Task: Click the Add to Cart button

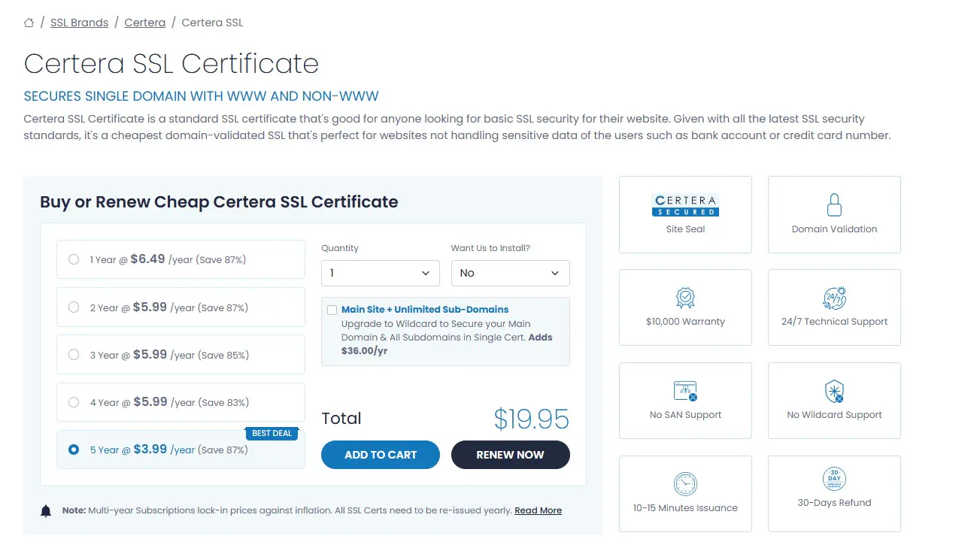Action: [381, 455]
